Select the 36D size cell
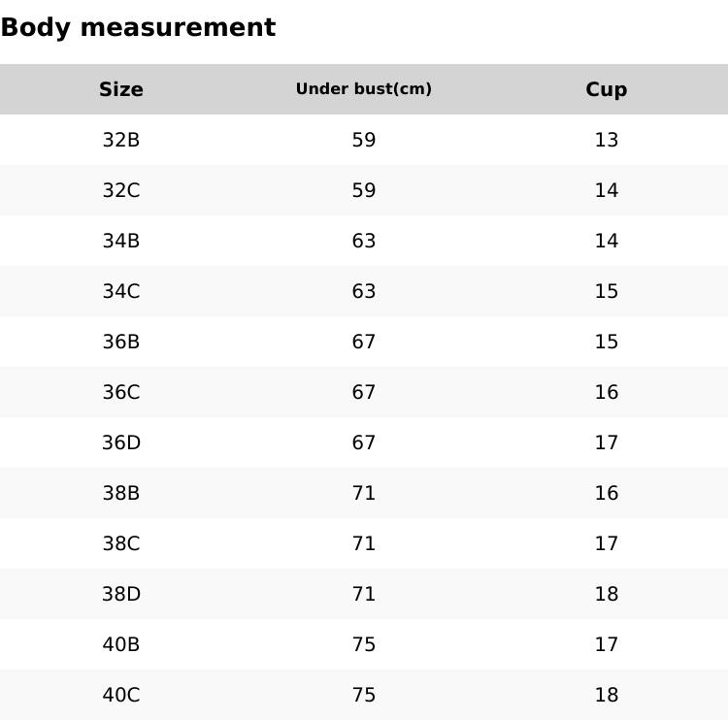This screenshot has width=728, height=720. (x=121, y=442)
